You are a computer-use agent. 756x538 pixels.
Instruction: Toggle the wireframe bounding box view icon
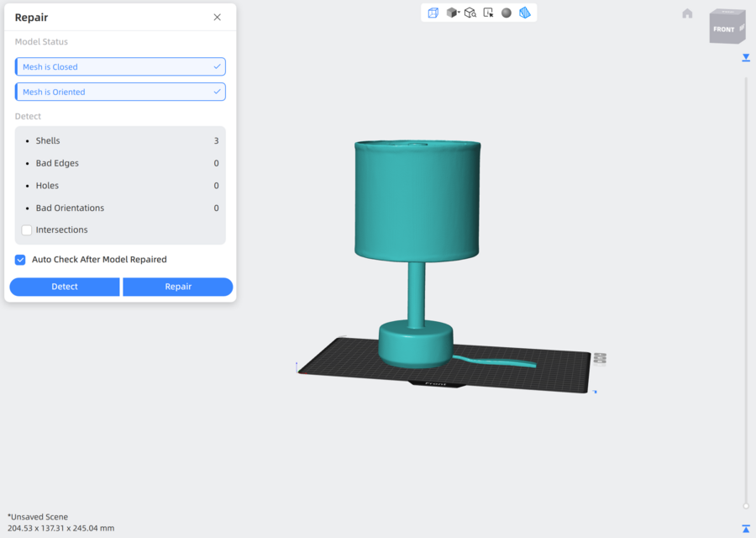[433, 13]
